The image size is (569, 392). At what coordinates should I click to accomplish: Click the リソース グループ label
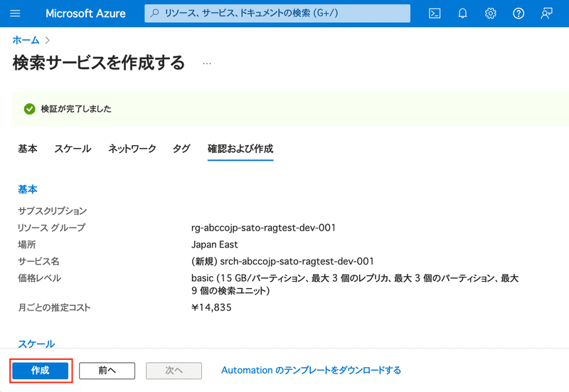pos(51,228)
